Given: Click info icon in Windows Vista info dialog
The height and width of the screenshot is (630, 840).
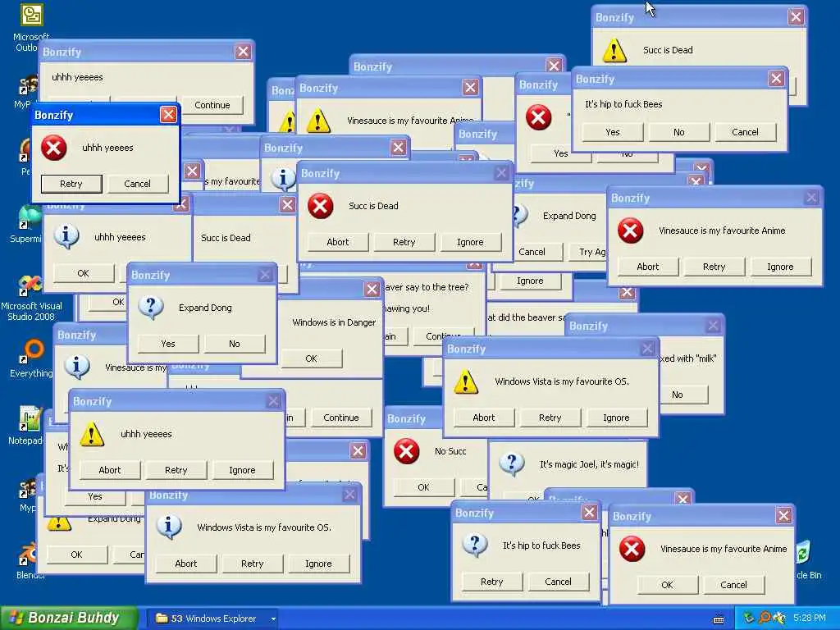Looking at the screenshot, I should [x=169, y=527].
